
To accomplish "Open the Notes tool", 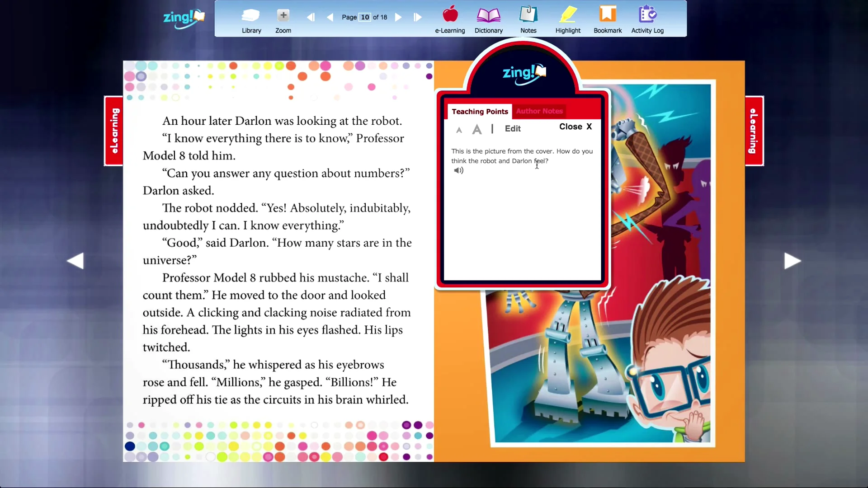I will [528, 21].
